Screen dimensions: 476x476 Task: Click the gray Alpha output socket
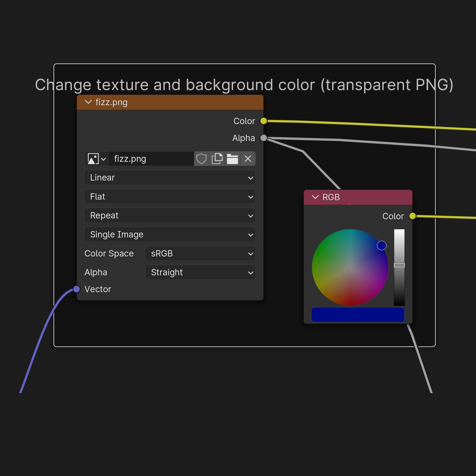264,138
